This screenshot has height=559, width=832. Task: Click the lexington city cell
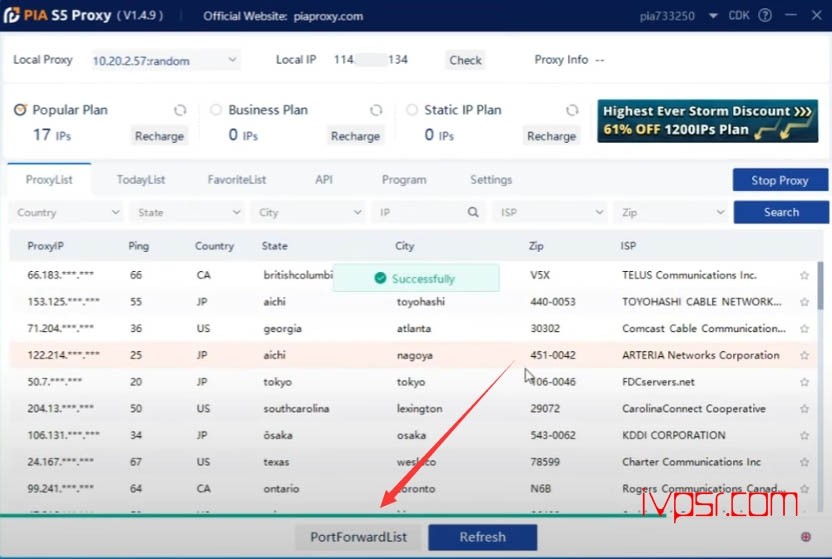[x=419, y=409]
